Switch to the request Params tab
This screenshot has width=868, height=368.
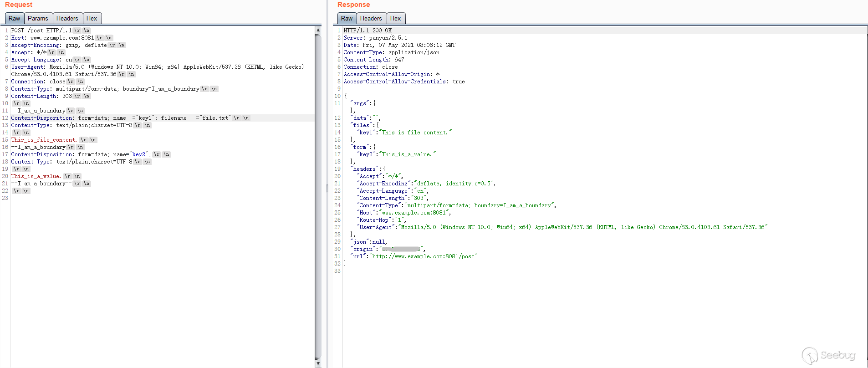click(38, 19)
